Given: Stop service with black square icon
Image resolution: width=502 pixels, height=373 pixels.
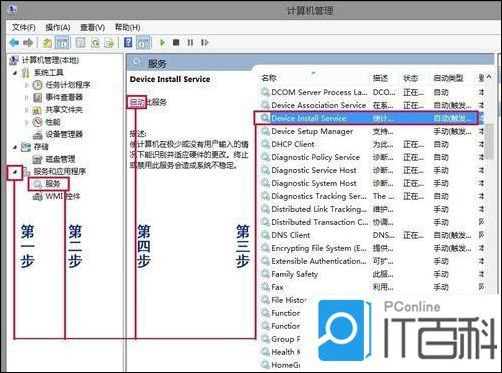Looking at the screenshot, I should 176,43.
